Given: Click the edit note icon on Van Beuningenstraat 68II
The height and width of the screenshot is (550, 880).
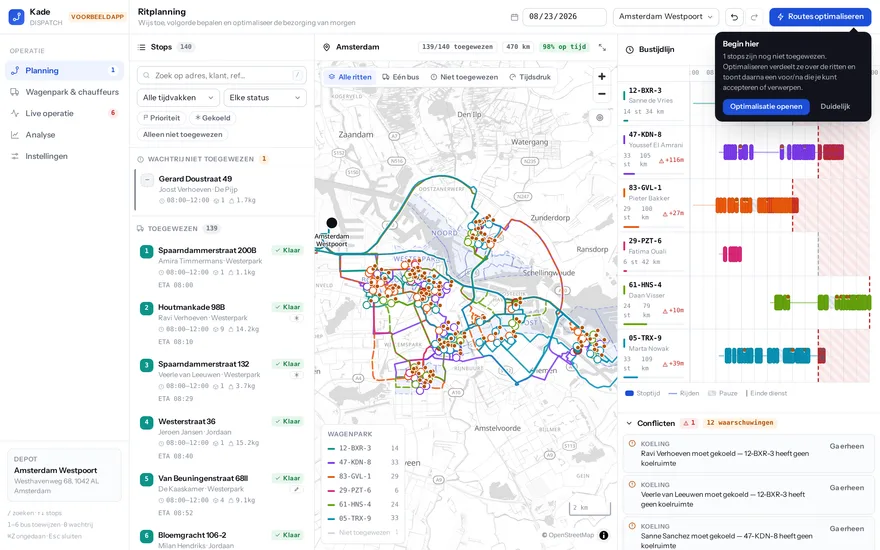Looking at the screenshot, I should (297, 489).
